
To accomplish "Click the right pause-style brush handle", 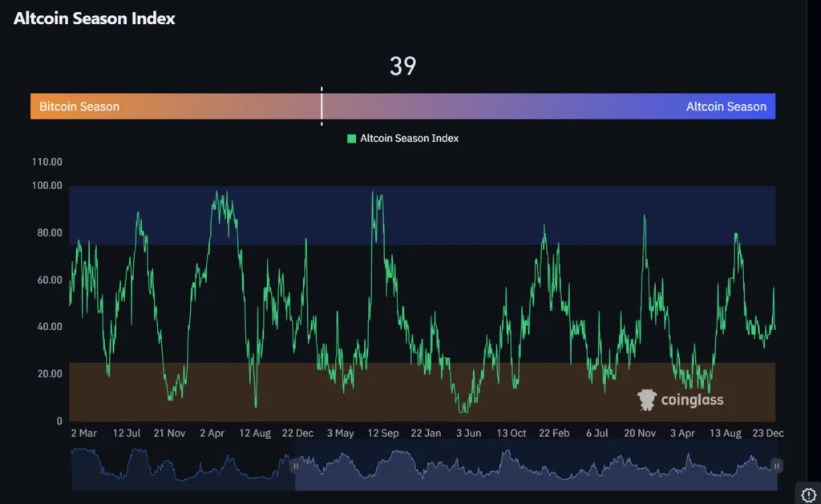I will pos(776,466).
